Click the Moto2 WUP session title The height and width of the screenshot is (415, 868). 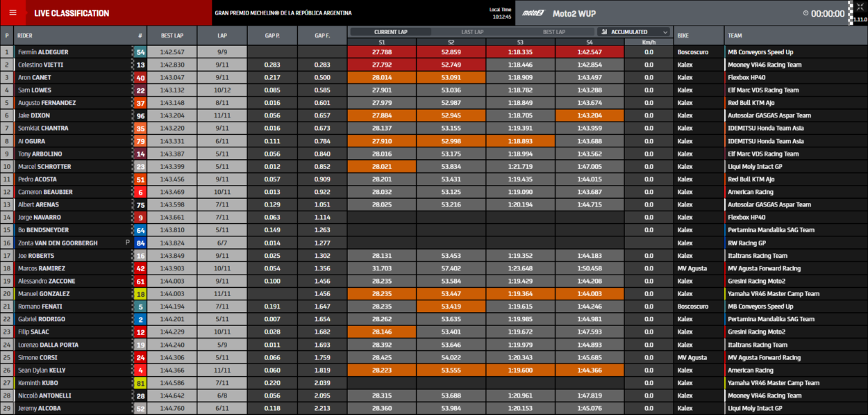pyautogui.click(x=574, y=13)
